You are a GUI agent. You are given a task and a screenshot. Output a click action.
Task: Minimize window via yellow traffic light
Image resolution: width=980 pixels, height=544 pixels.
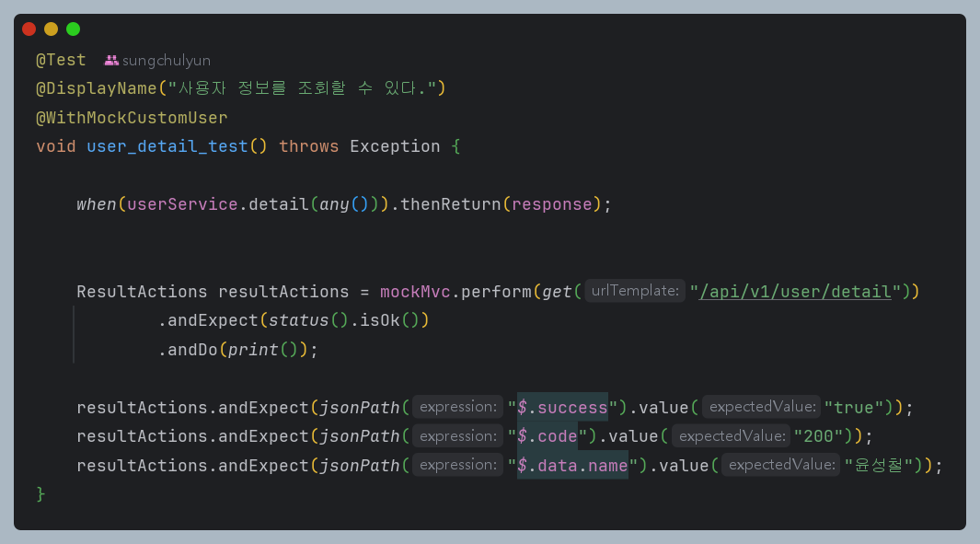click(51, 29)
